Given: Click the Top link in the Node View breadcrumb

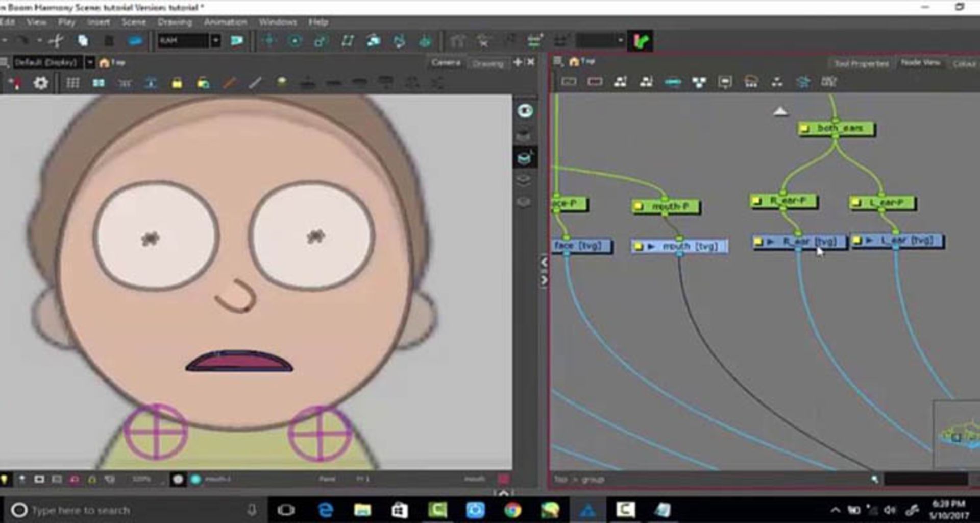Looking at the screenshot, I should click(560, 480).
